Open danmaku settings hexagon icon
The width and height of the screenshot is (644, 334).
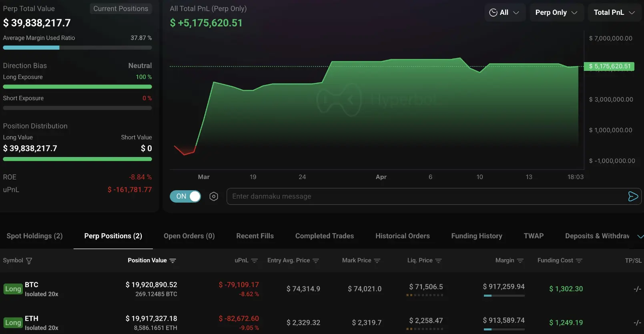click(214, 196)
